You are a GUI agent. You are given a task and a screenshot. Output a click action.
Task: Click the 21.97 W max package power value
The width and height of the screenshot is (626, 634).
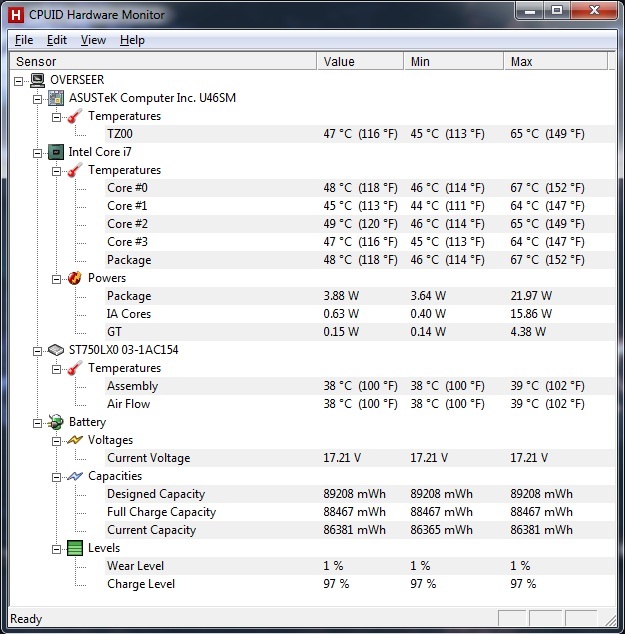(x=531, y=296)
